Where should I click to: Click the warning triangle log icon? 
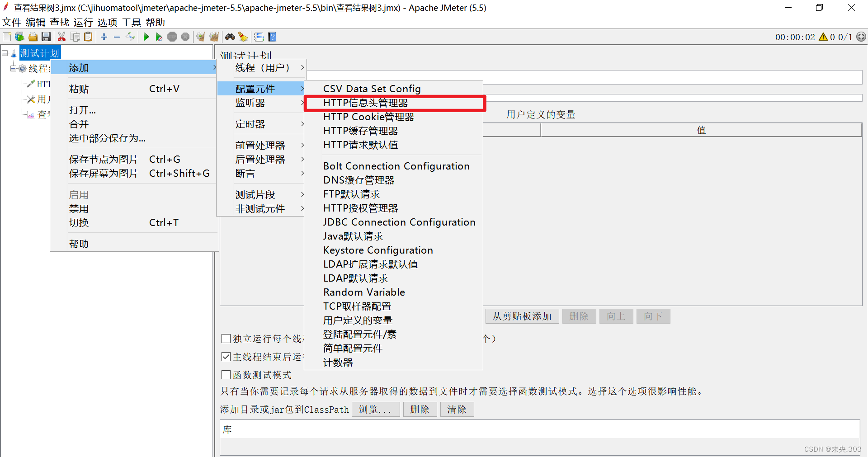click(x=823, y=37)
